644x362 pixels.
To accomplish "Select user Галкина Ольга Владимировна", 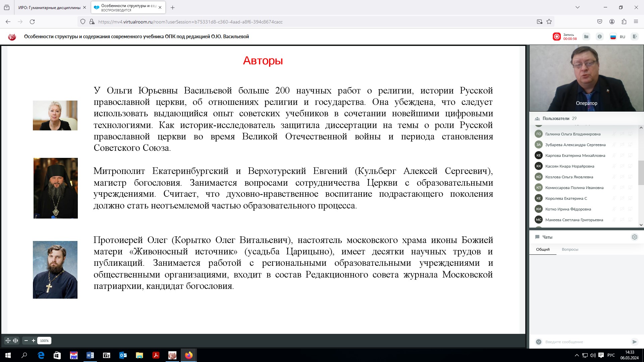I will coord(573,134).
